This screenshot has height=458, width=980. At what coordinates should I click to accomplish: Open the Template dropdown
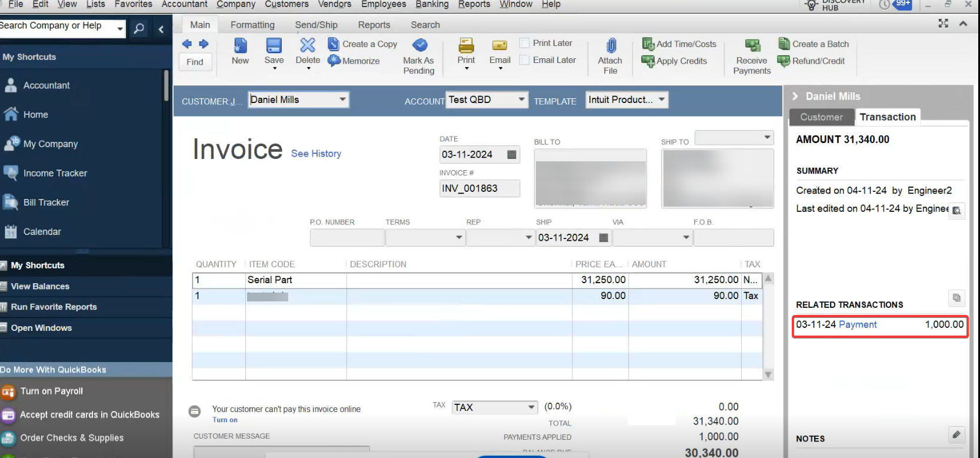coord(662,99)
